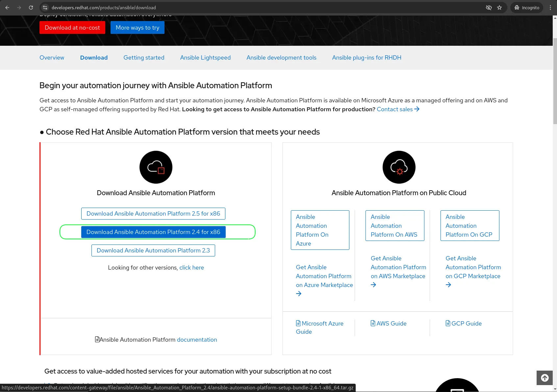Click heading 'Begin your automation journey with Ansible'
The image size is (557, 392).
coord(156,86)
